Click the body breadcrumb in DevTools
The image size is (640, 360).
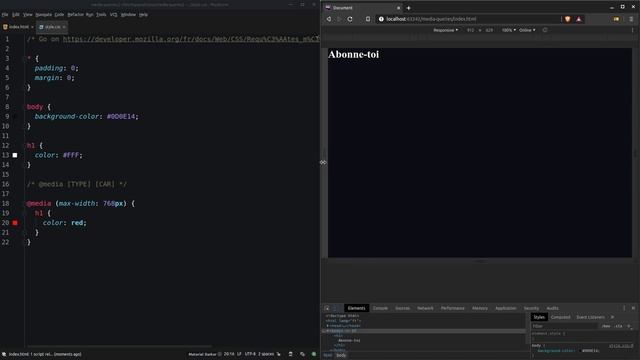pyautogui.click(x=341, y=356)
